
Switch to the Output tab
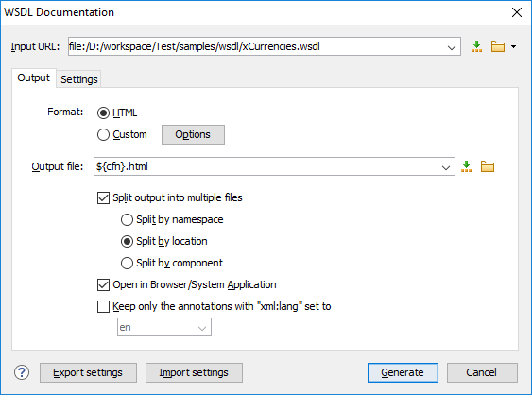(34, 78)
